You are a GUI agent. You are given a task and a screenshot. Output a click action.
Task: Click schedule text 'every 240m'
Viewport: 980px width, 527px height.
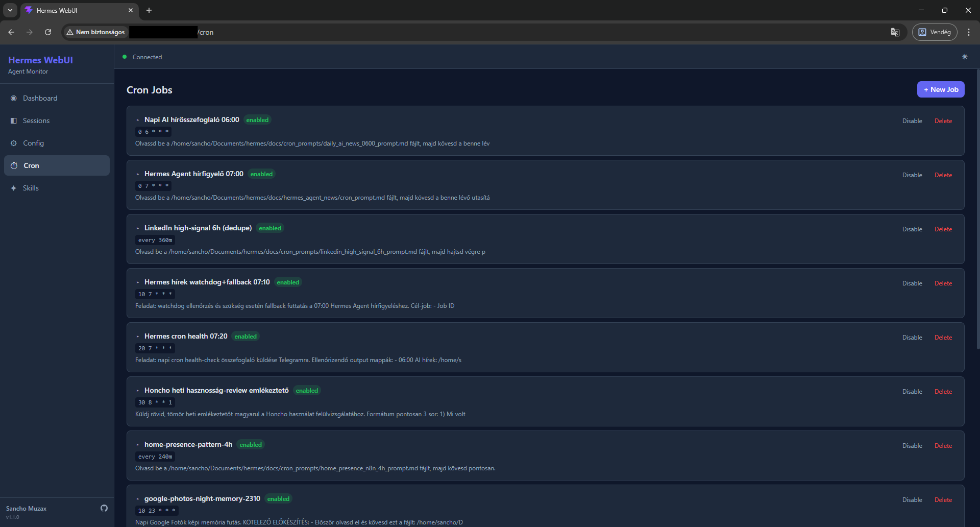coord(155,457)
